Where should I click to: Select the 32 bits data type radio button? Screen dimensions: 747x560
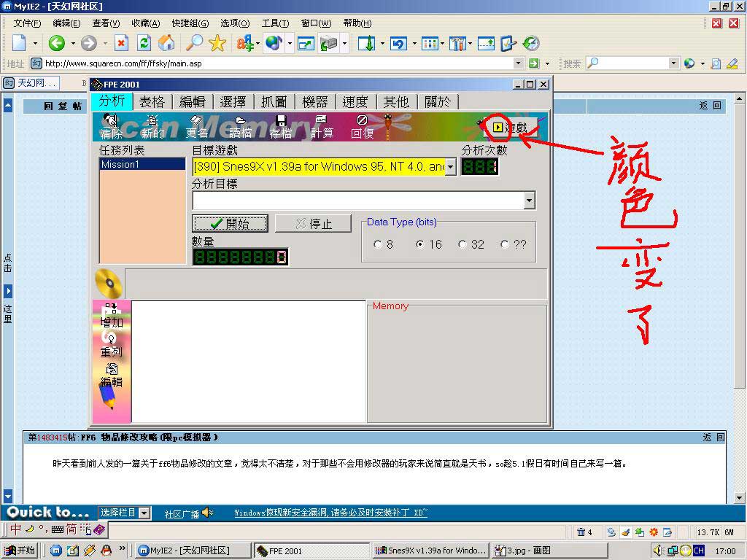tap(462, 244)
